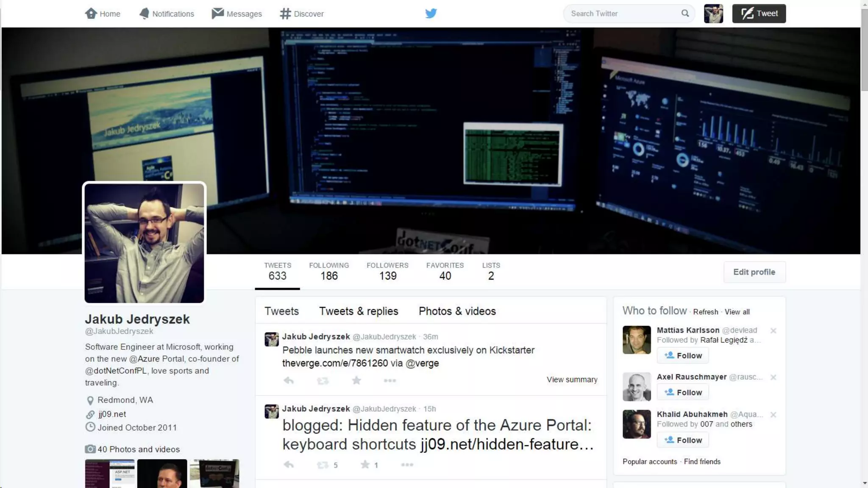The height and width of the screenshot is (488, 868).
Task: Favorite the Azure Portal blog tweet
Action: 365,465
